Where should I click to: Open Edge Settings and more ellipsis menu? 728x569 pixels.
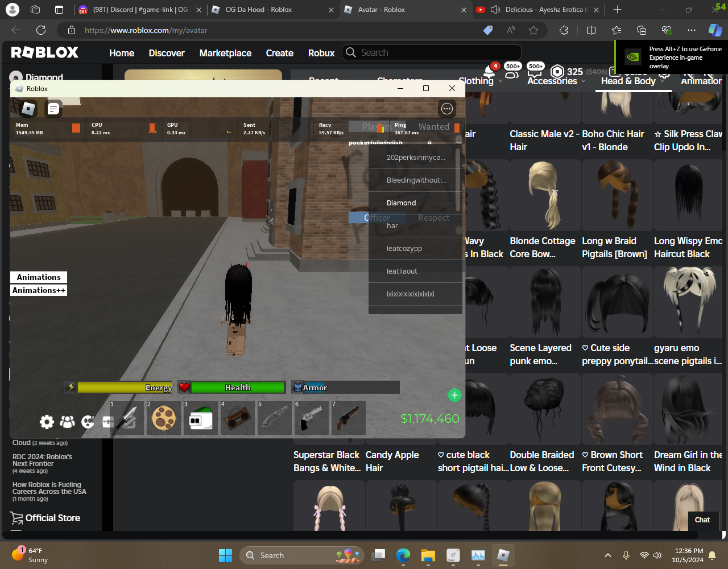click(x=691, y=30)
